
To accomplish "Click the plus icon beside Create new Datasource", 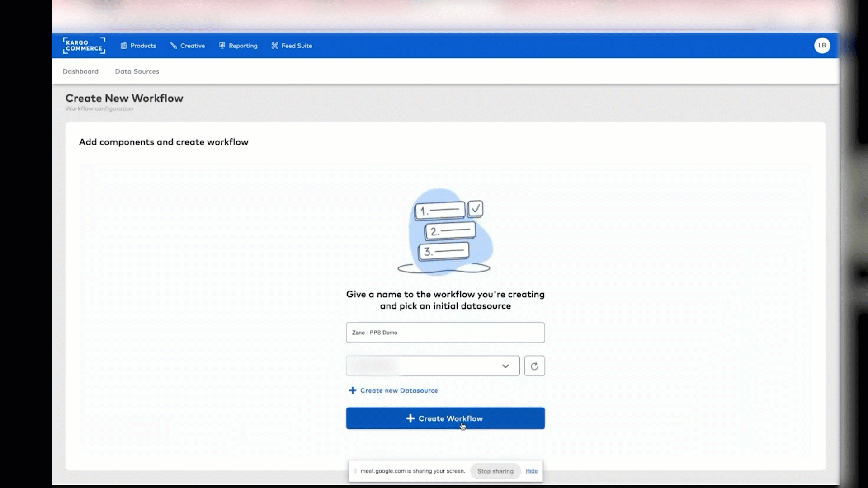I will pyautogui.click(x=353, y=390).
